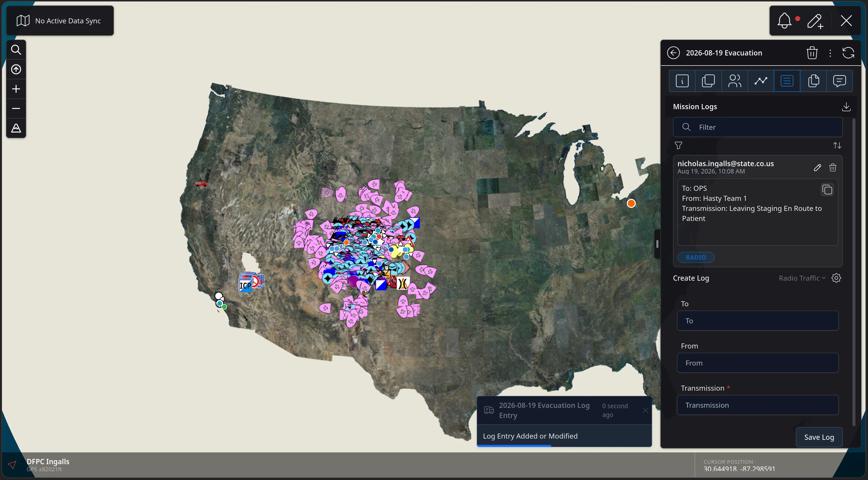Dismiss the Evacuation Log Entry notification

click(x=645, y=410)
